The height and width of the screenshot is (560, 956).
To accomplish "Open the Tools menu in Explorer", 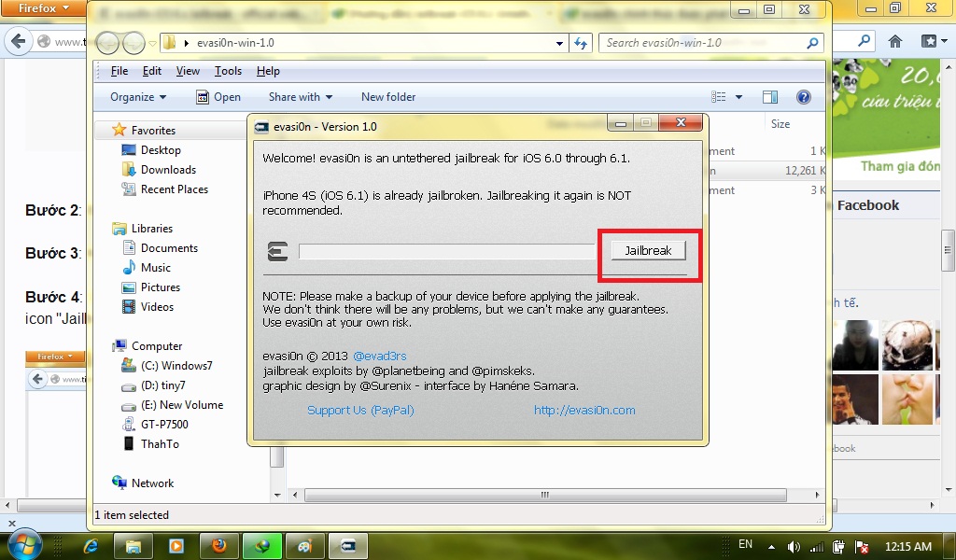I will click(228, 71).
